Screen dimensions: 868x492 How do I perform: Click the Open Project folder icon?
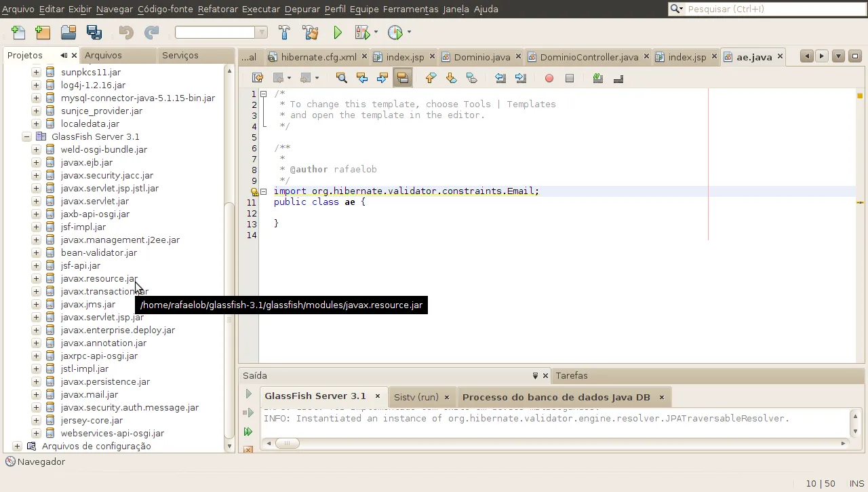pyautogui.click(x=68, y=33)
